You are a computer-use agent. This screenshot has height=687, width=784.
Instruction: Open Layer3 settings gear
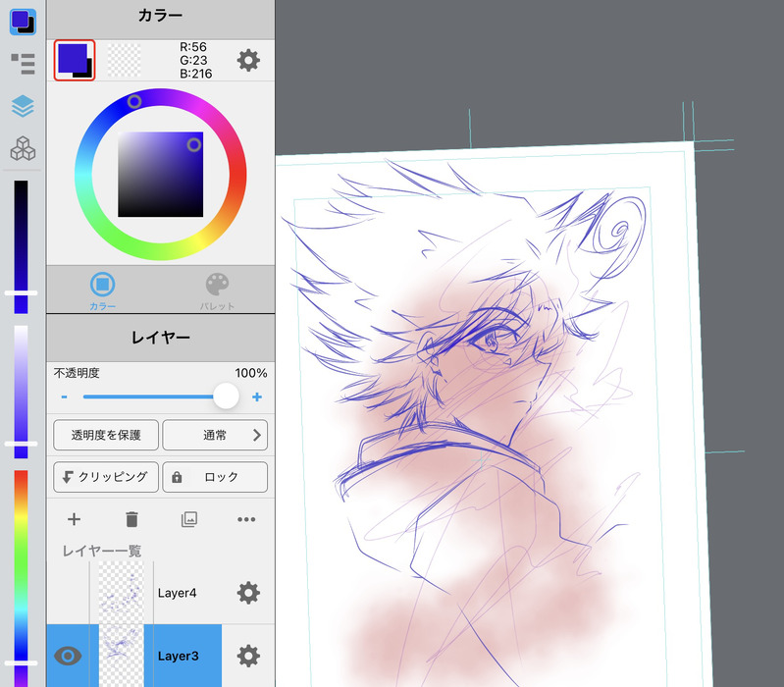pyautogui.click(x=248, y=656)
